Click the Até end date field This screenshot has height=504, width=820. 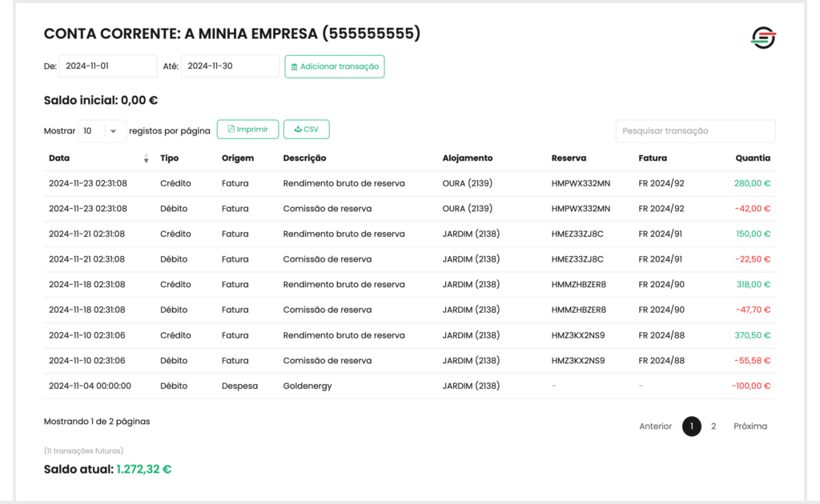(230, 66)
